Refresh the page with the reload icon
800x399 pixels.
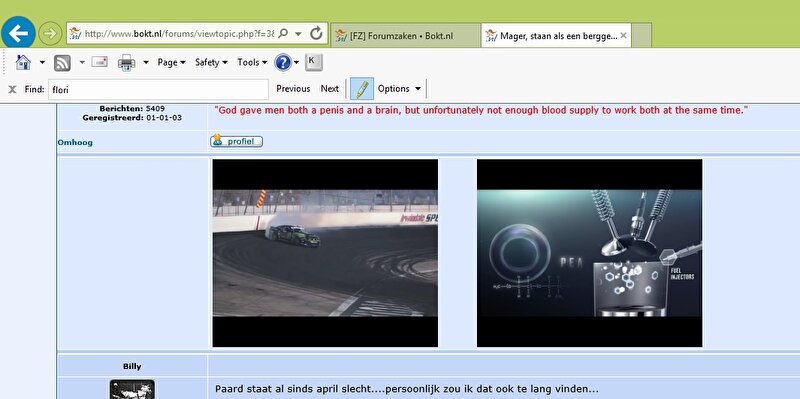pyautogui.click(x=316, y=34)
